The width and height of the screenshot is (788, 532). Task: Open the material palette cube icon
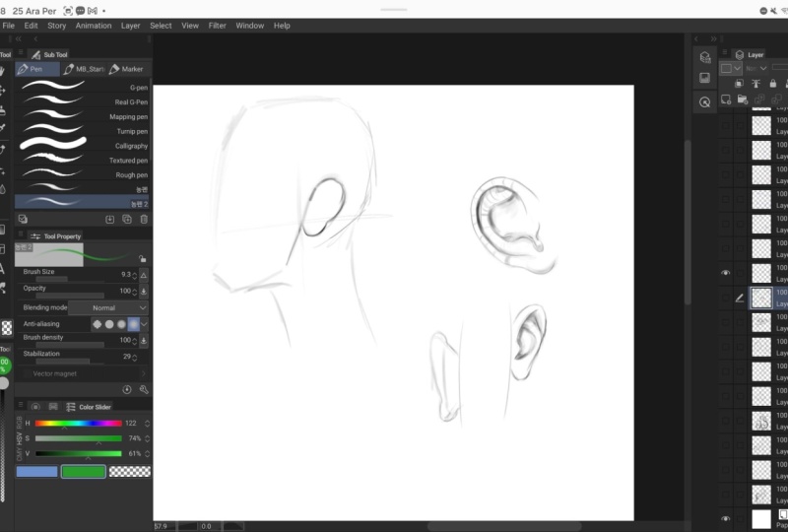pyautogui.click(x=704, y=57)
